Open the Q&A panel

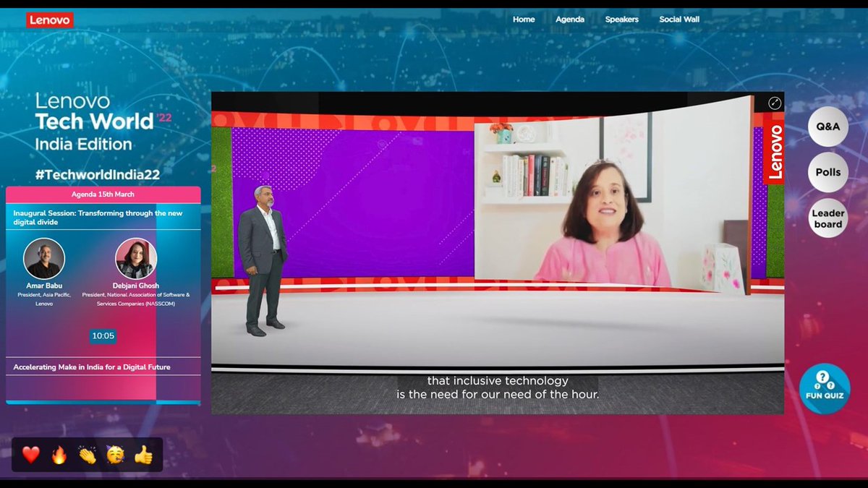tap(828, 127)
